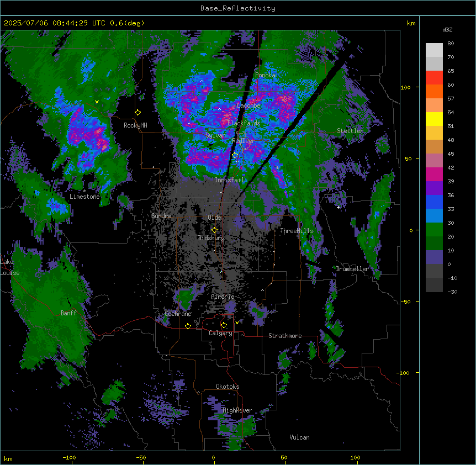Select the purple 36-39 dBZ legend swatch
Screen dimensions: 476x465
(434, 188)
